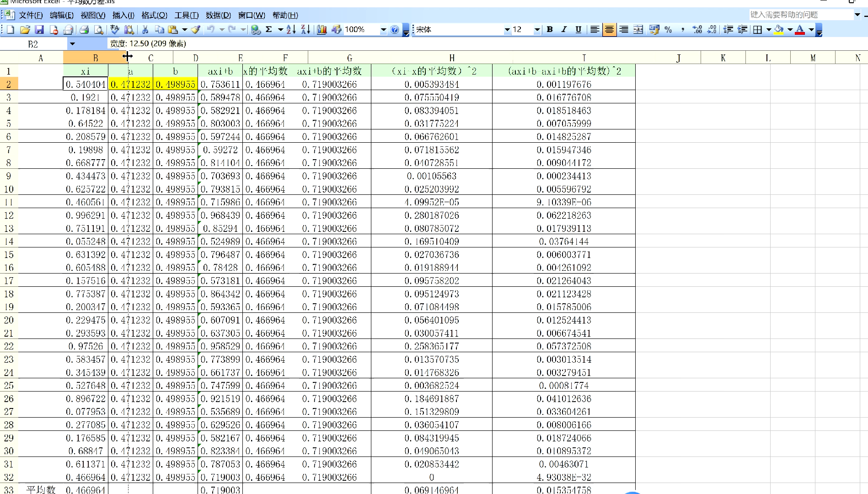Toggle bold formatting

point(550,30)
